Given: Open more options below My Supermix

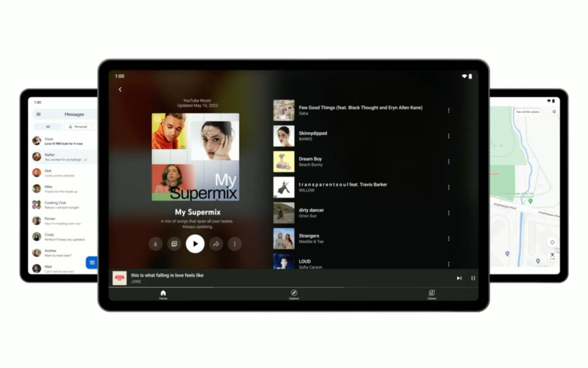Looking at the screenshot, I should (x=235, y=244).
